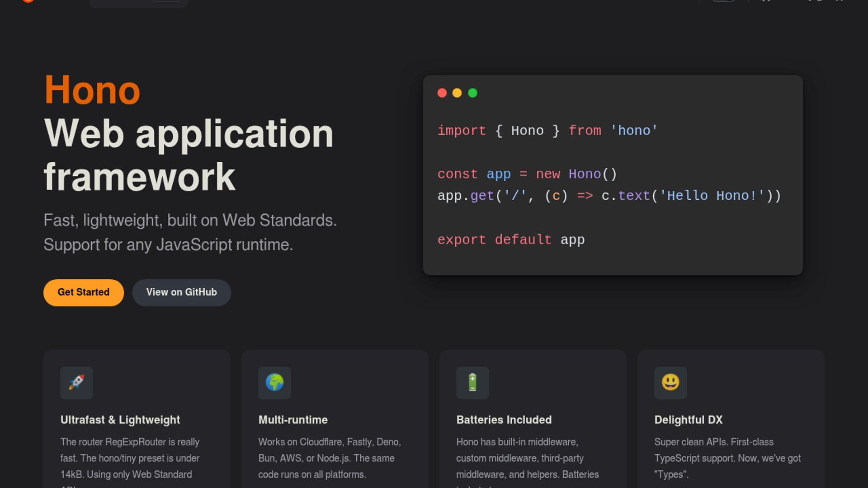Click the "Hono has built-in middleware," description
Image resolution: width=868 pixels, height=488 pixels.
click(517, 442)
